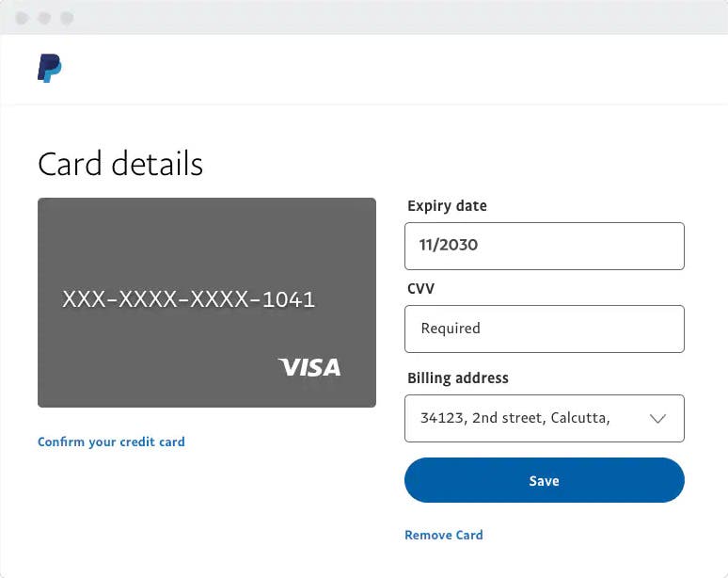Click the PayPal logo in the header
The width and height of the screenshot is (728, 578).
click(49, 69)
